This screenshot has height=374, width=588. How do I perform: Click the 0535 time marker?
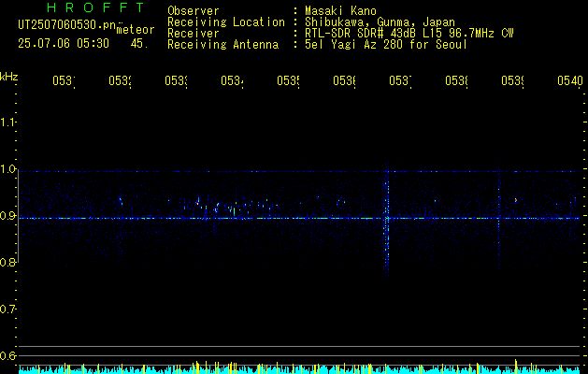tap(288, 80)
